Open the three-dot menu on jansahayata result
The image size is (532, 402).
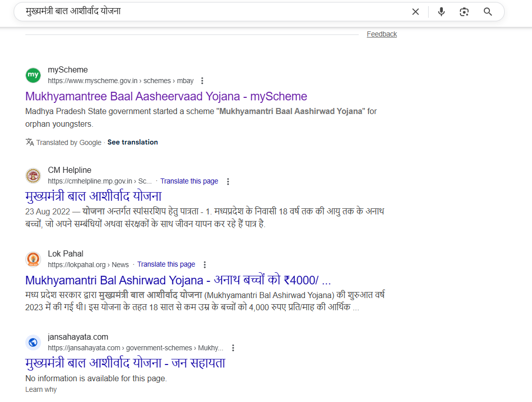(x=233, y=348)
